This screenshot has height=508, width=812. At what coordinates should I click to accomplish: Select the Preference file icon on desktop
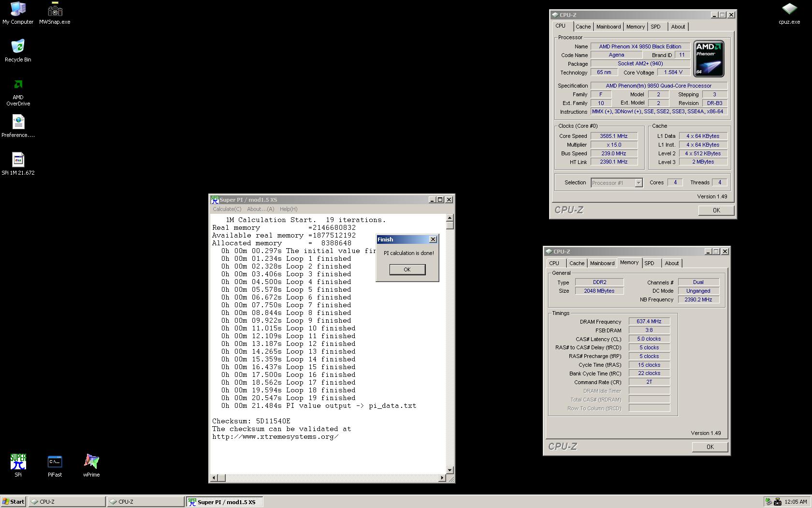(18, 126)
